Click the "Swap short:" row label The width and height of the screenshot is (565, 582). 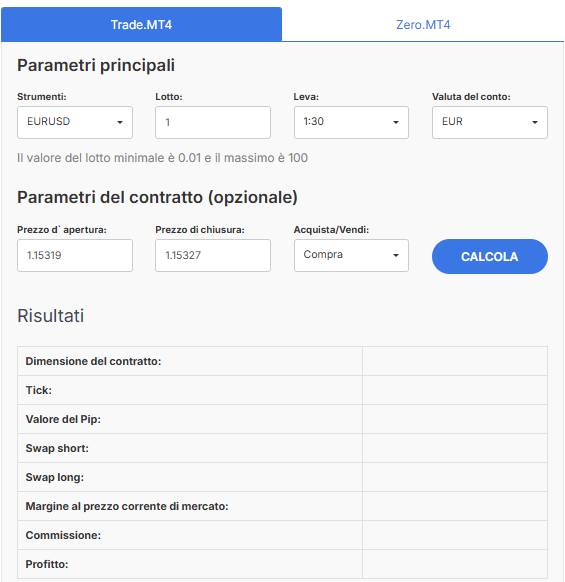coord(57,448)
